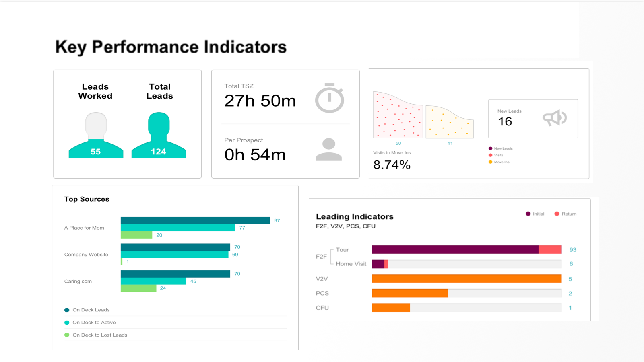Click the teal Total Leads person figure
This screenshot has width=644, height=362.
159,135
